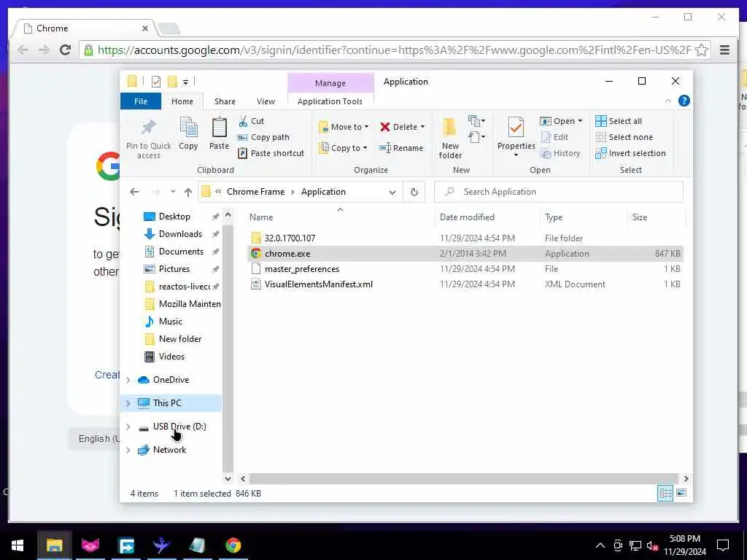Click the Manage contextual tab
The image size is (747, 560).
[x=330, y=83]
